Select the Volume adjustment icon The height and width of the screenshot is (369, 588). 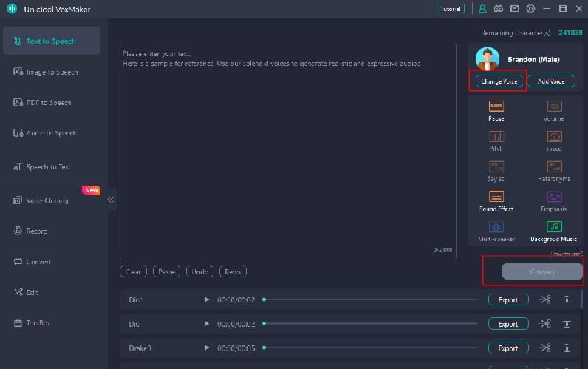[554, 106]
